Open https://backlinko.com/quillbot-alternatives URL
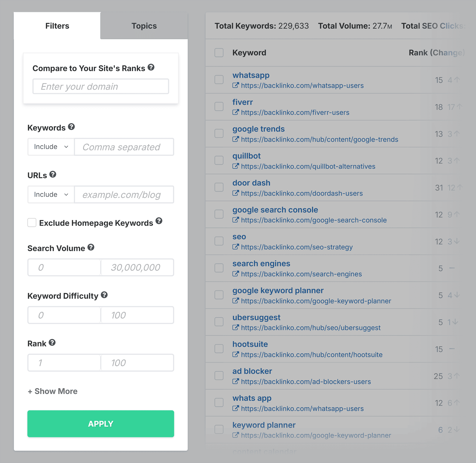This screenshot has height=463, width=476. [308, 166]
